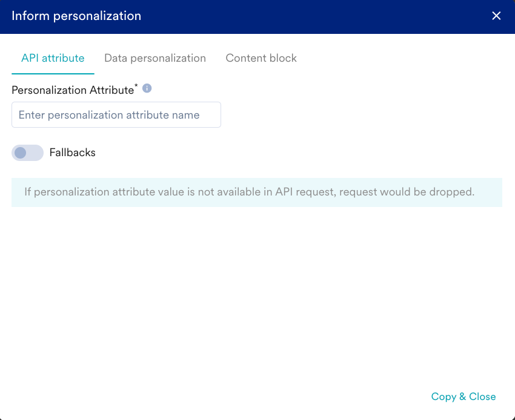The width and height of the screenshot is (515, 420).
Task: Switch to the API attribute tab
Action: point(53,59)
